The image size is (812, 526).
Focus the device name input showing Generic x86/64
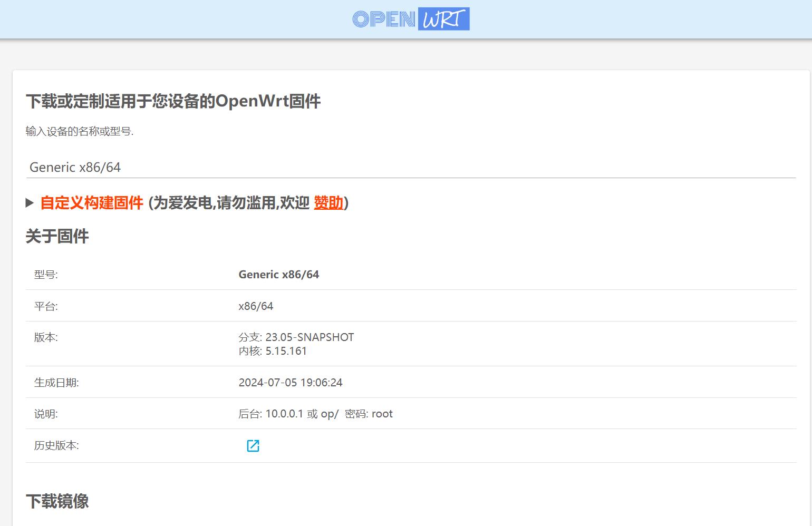click(x=411, y=167)
